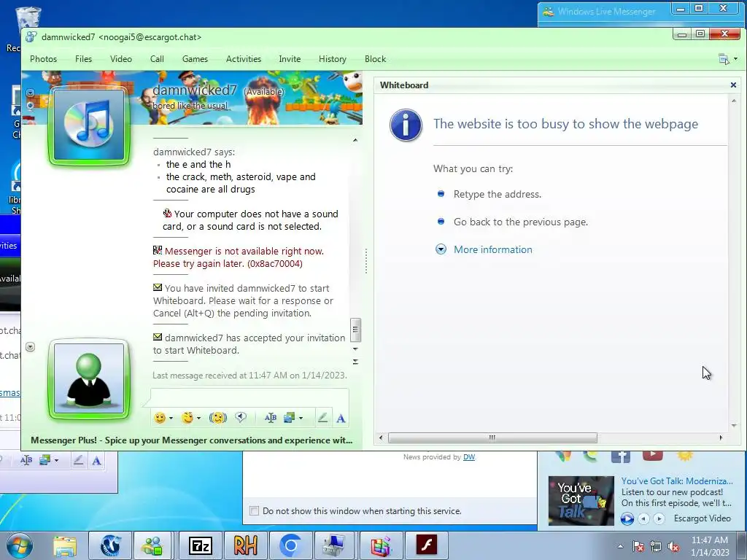This screenshot has width=747, height=560.
Task: Click the Whiteboard horizontal scrollbar thumb
Action: (492, 437)
